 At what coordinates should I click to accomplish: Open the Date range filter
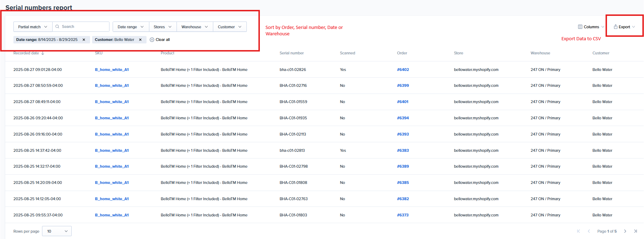131,27
